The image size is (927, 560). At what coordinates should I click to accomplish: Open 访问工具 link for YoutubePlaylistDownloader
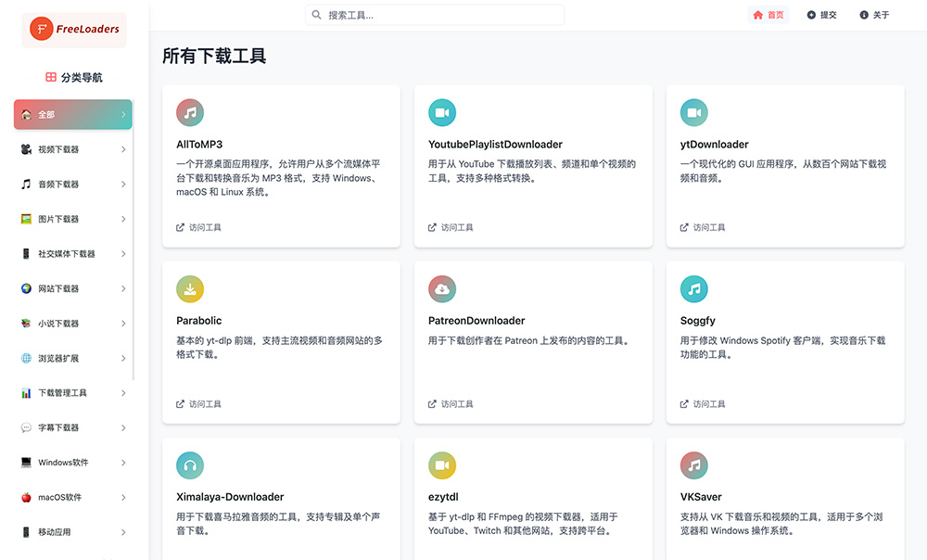(451, 227)
